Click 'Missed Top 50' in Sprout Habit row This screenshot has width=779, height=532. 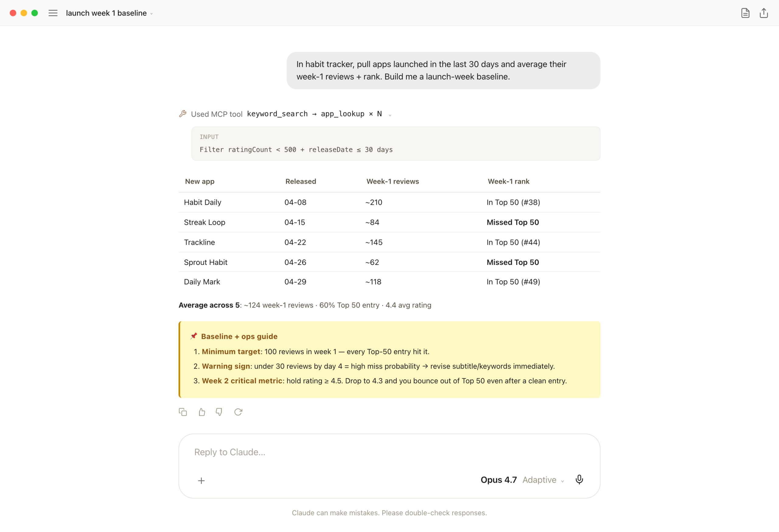tap(512, 262)
